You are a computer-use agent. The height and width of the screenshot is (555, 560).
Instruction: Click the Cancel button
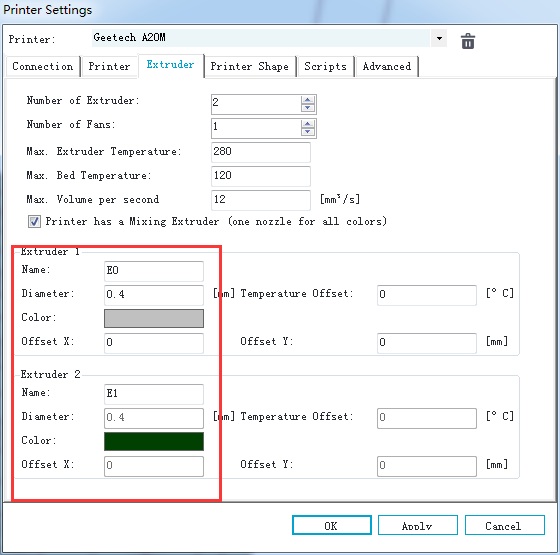click(505, 525)
